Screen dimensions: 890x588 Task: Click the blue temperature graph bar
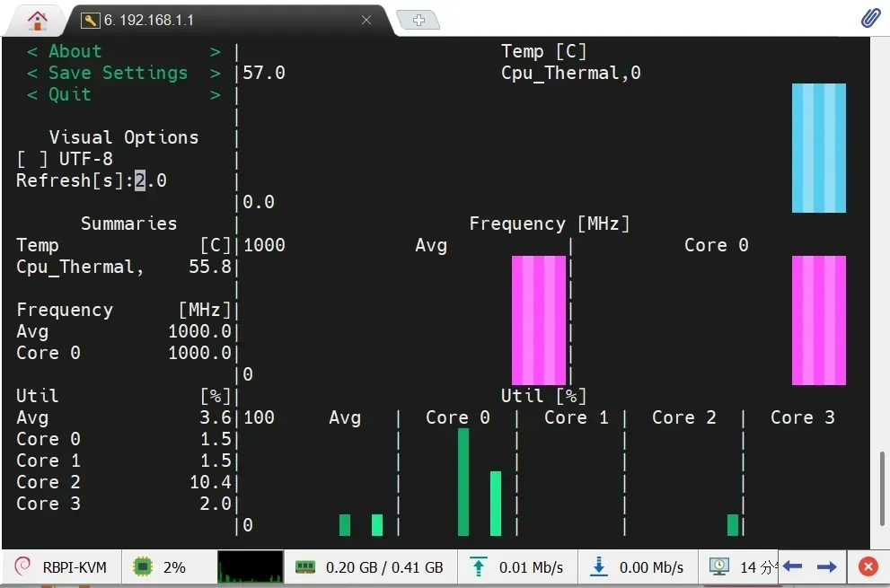819,148
